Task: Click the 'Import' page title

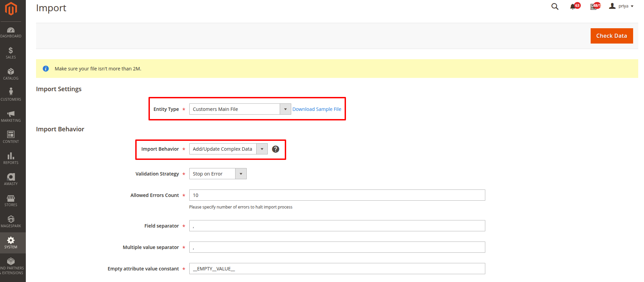Action: (x=51, y=8)
